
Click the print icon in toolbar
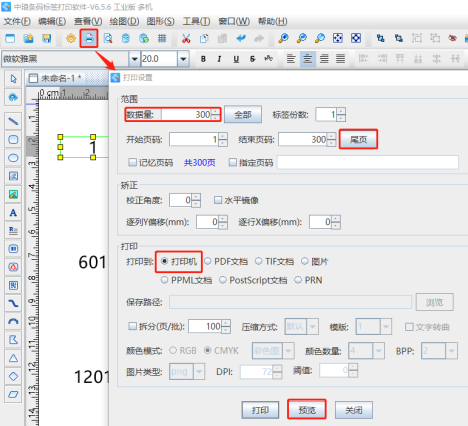coord(89,38)
